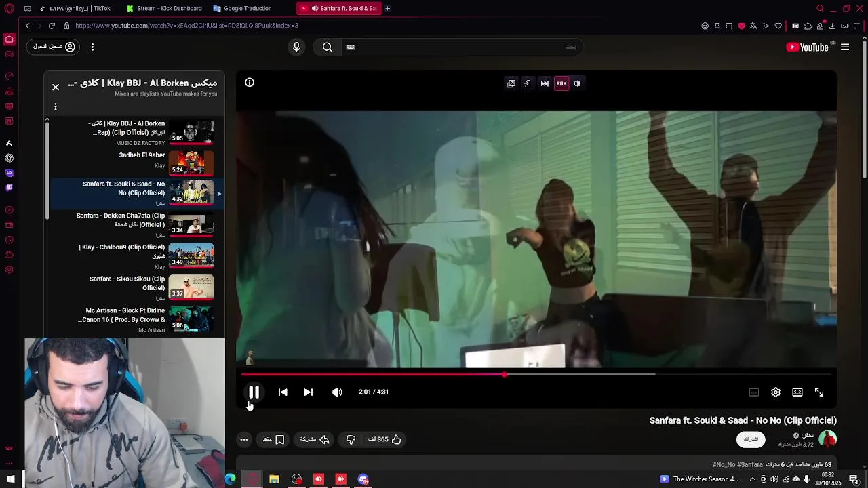Enter fullscreen mode

[x=819, y=392]
